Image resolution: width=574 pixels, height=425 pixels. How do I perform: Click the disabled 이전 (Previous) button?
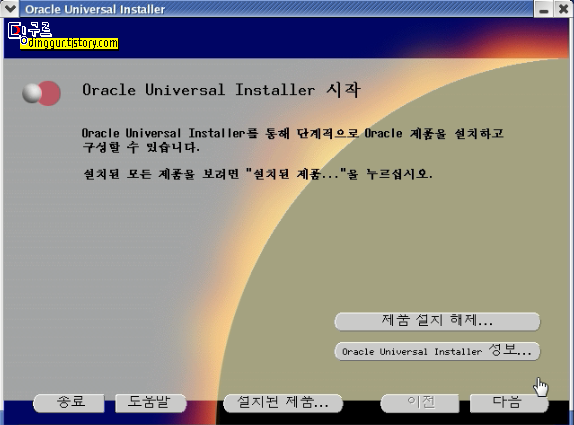click(420, 403)
